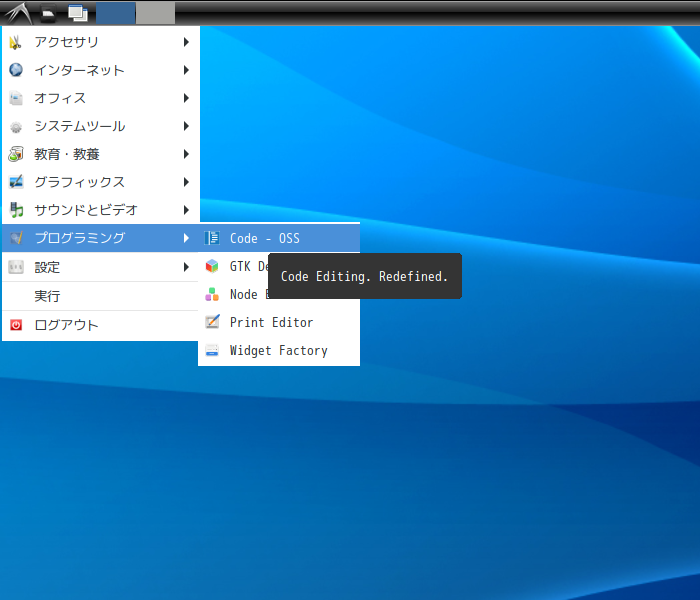This screenshot has height=600, width=700.
Task: Open the LXDE main menu launcher icon
Action: click(x=18, y=13)
